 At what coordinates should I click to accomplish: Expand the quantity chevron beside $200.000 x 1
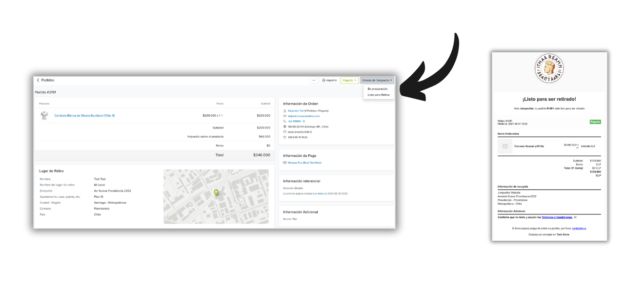pos(222,116)
